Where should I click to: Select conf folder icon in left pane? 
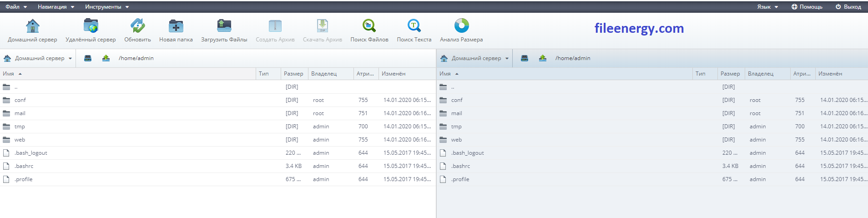(x=6, y=100)
